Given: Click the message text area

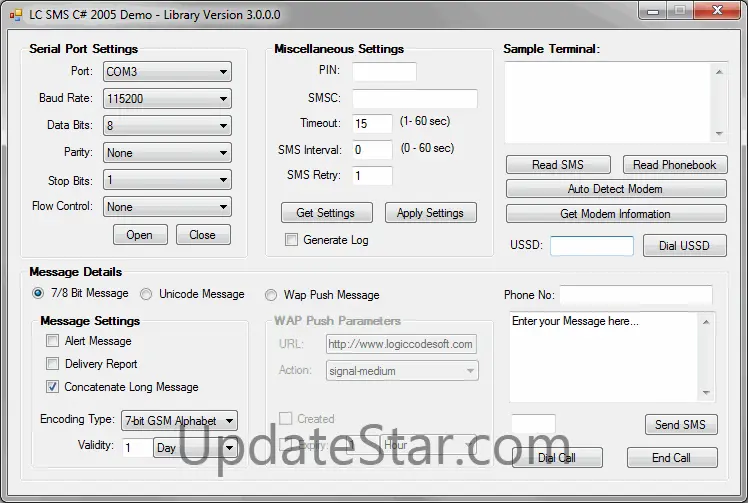Looking at the screenshot, I should (604, 357).
